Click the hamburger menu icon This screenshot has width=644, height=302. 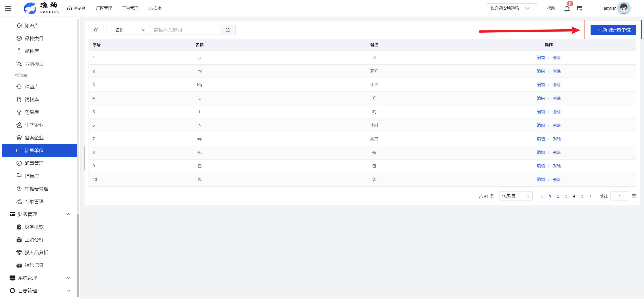pyautogui.click(x=8, y=9)
